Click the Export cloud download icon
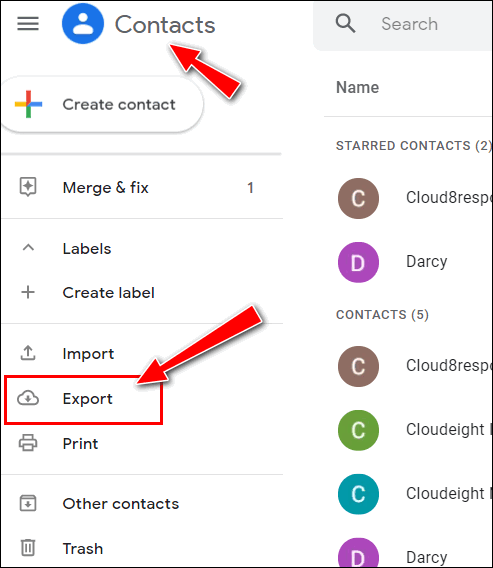 (x=28, y=398)
